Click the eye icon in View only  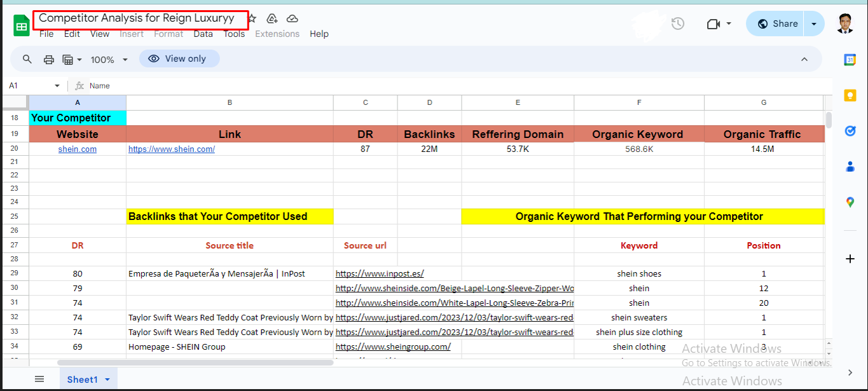coord(153,58)
